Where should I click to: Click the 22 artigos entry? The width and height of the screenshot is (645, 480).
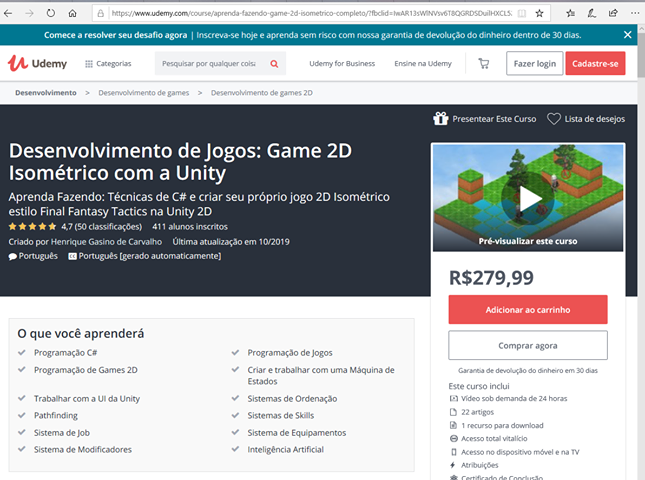tap(477, 412)
